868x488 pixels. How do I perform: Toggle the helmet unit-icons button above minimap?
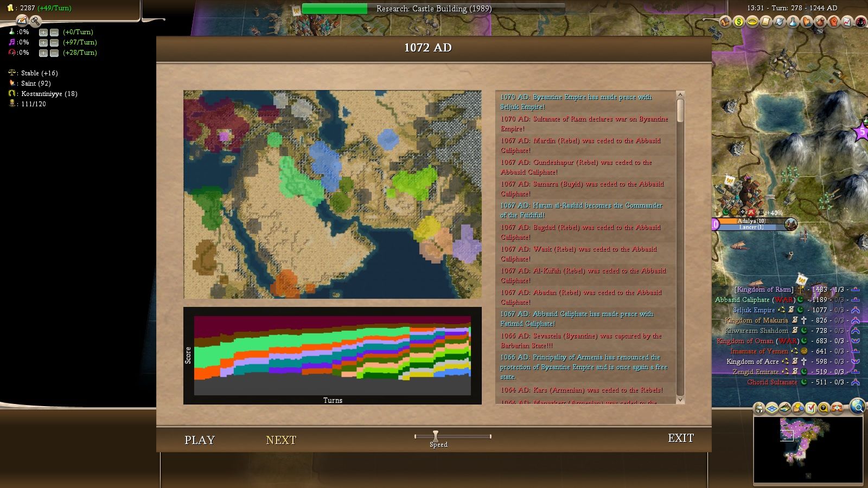pyautogui.click(x=758, y=408)
